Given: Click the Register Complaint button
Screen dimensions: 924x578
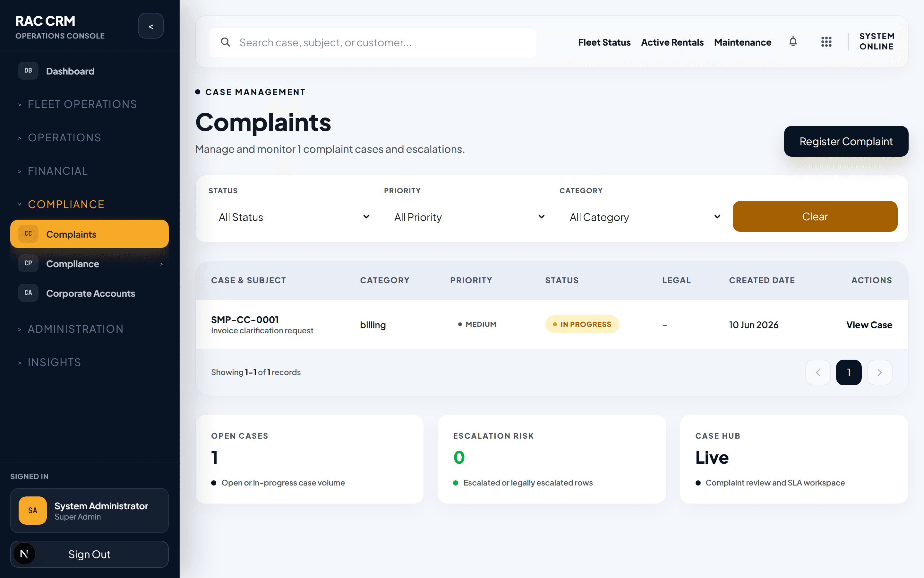Looking at the screenshot, I should click(846, 141).
